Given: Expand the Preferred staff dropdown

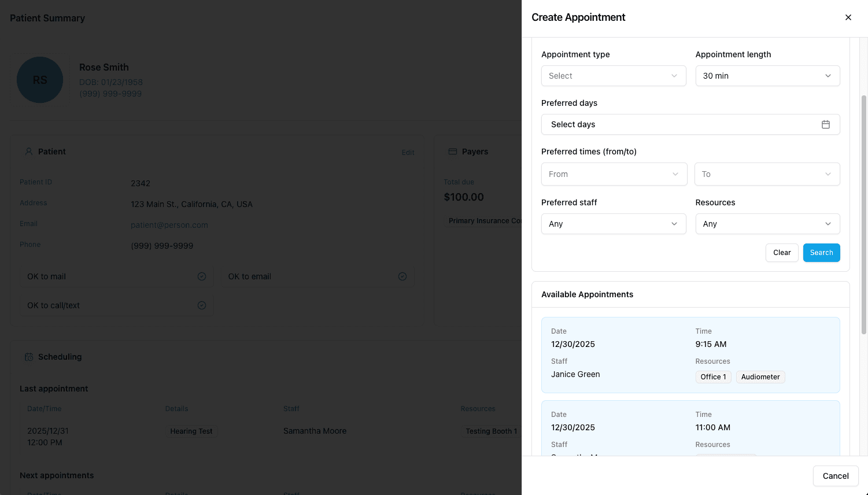Looking at the screenshot, I should [x=613, y=224].
